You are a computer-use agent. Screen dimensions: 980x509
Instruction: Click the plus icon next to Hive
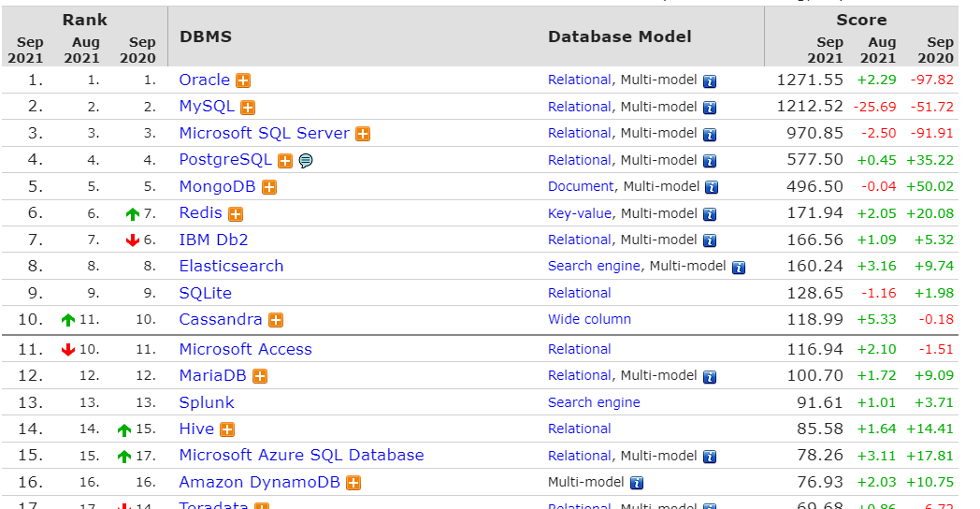(x=227, y=429)
